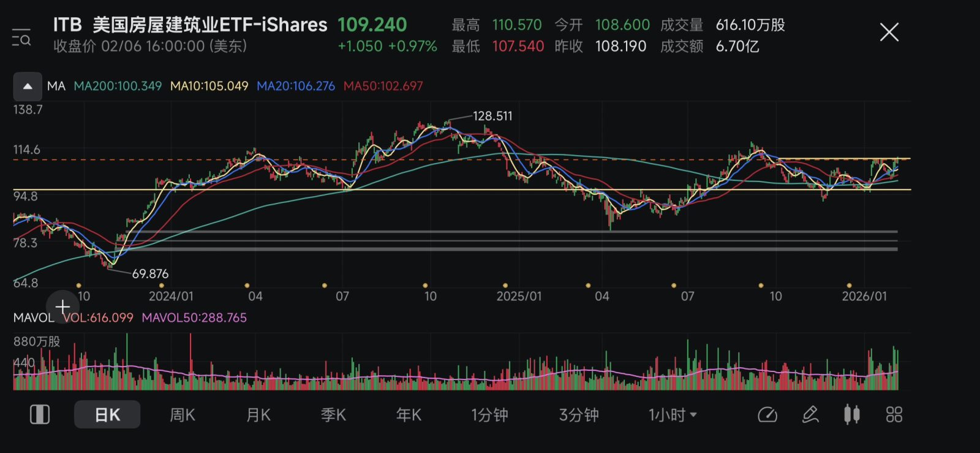This screenshot has width=980, height=453.
Task: Toggle the split-panel layout icon
Action: (40, 415)
